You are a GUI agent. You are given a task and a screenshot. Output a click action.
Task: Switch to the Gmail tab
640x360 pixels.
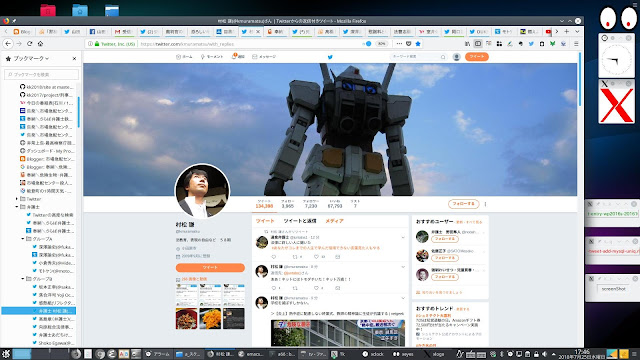[x=123, y=31]
